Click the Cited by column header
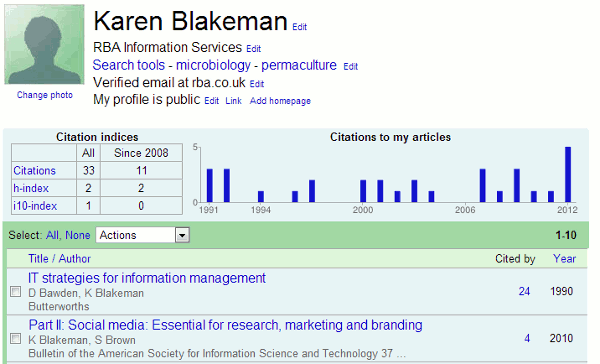Image resolution: width=600 pixels, height=364 pixels. click(x=515, y=259)
